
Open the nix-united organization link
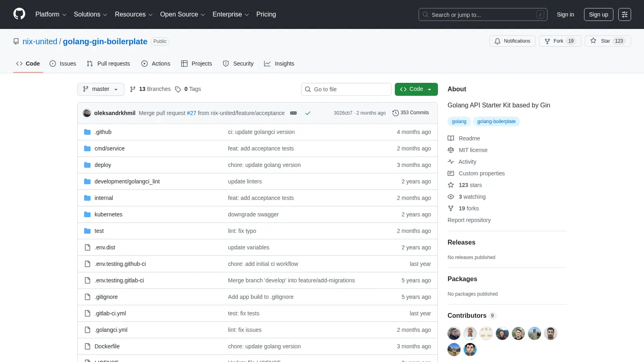pyautogui.click(x=40, y=41)
